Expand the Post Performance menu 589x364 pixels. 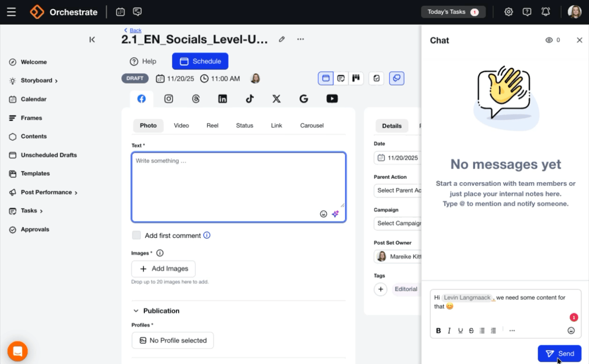click(x=49, y=192)
